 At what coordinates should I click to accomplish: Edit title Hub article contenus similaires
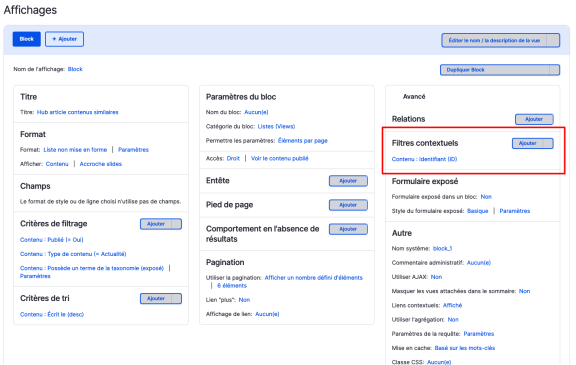[x=78, y=112]
